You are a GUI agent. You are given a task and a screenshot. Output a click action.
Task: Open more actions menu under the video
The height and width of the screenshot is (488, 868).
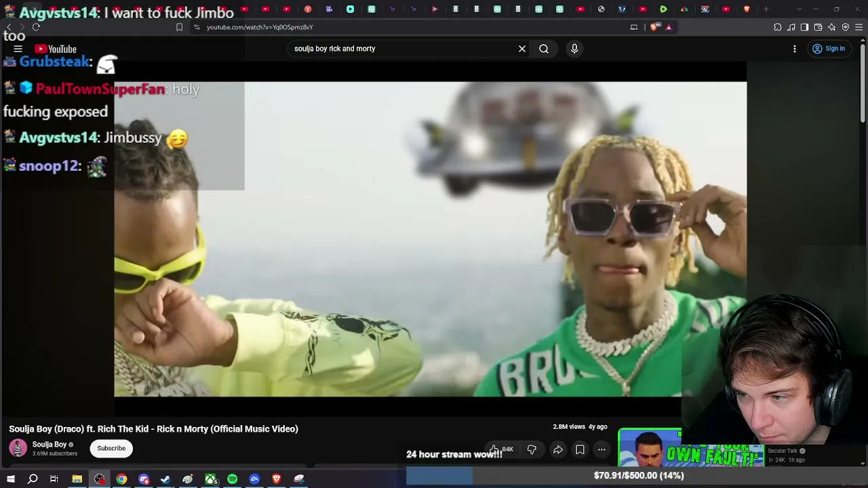click(601, 449)
